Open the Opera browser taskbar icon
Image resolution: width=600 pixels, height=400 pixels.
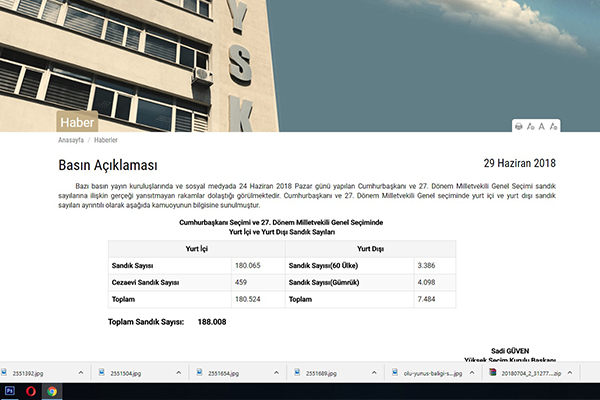point(31,391)
